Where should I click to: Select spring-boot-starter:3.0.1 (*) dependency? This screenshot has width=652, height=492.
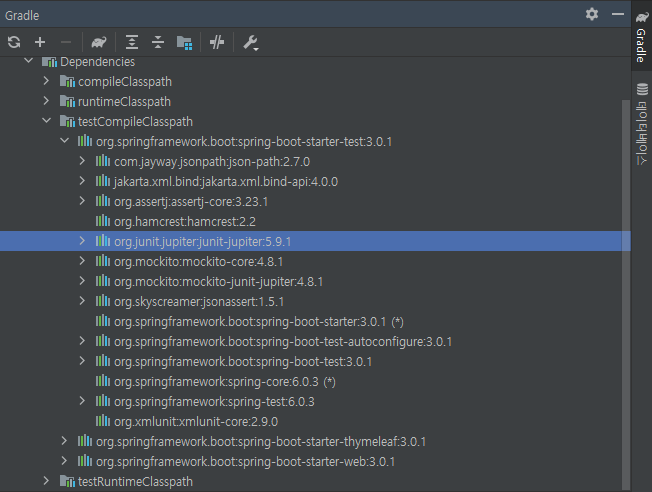tap(259, 321)
